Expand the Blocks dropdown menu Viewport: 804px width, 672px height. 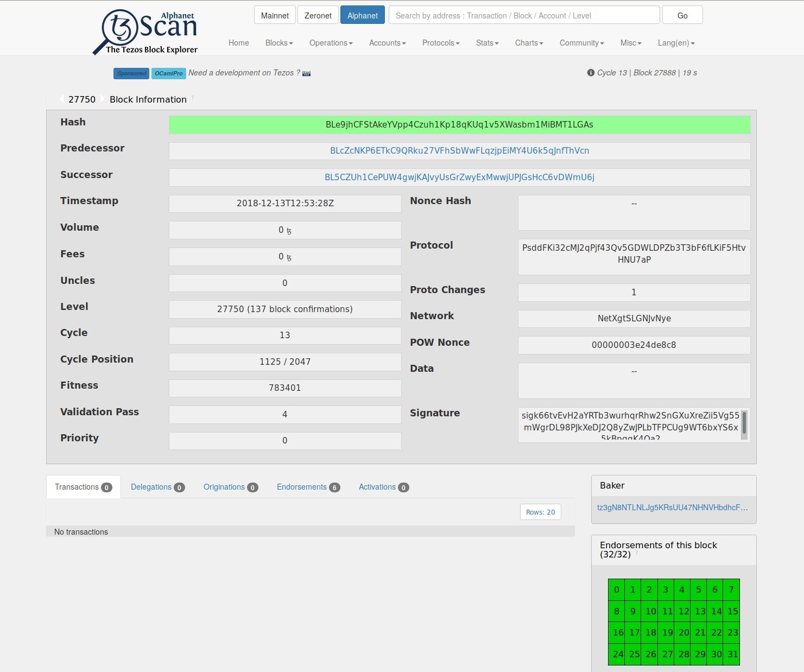[x=279, y=43]
